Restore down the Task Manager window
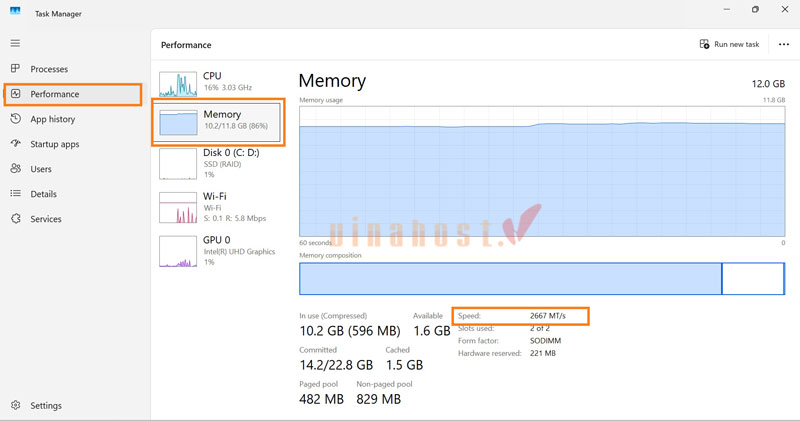The image size is (800, 421). tap(755, 9)
